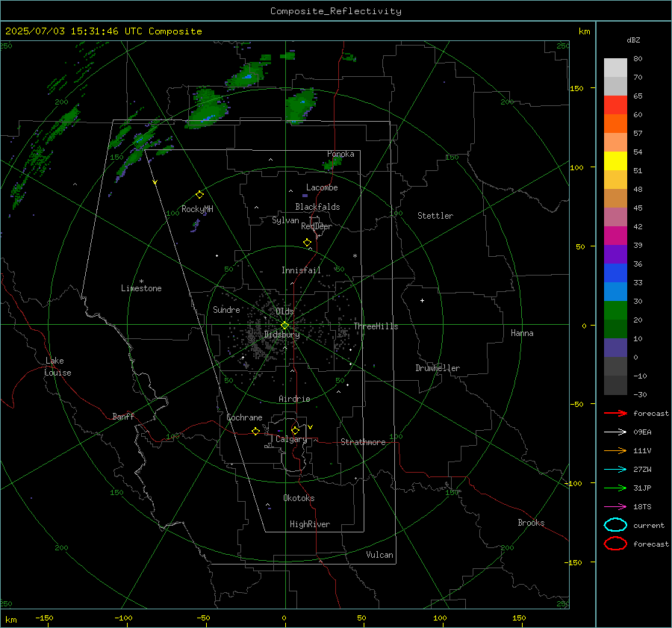Select the 54 dBZ yellow color swatch
Image resolution: width=672 pixels, height=628 pixels.
615,161
